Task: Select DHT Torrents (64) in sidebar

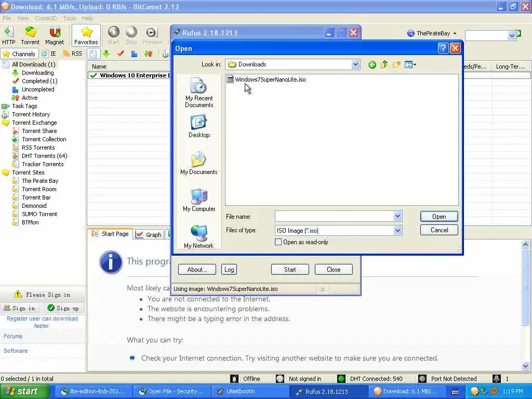Action: tap(45, 156)
